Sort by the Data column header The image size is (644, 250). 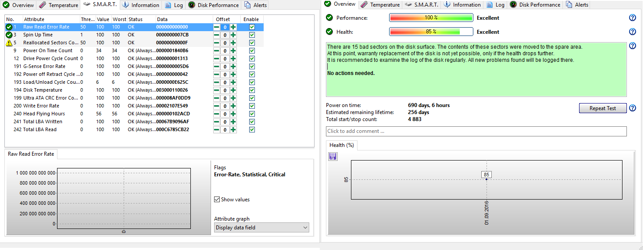[184, 19]
